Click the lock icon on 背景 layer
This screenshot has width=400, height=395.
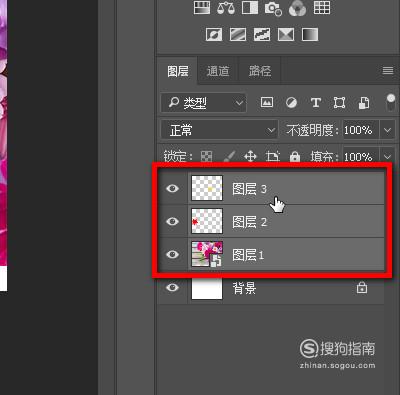tap(362, 287)
